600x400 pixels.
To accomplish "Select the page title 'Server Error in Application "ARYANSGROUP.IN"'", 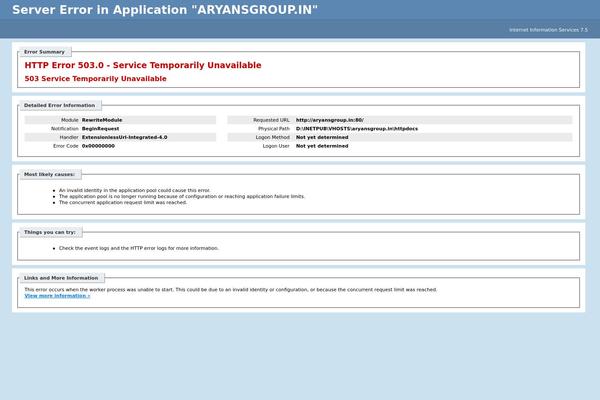I will pos(165,10).
